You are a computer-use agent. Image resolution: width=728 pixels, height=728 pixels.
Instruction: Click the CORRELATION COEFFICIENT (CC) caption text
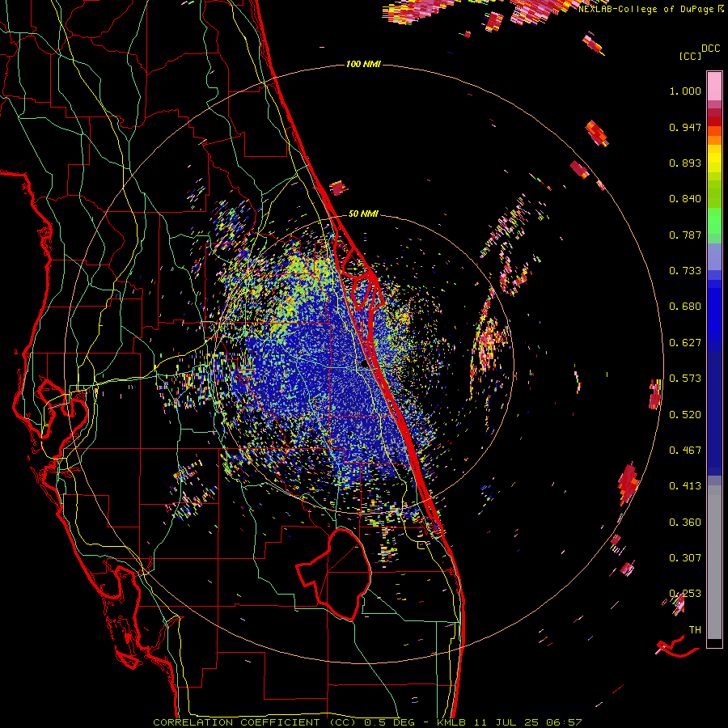[x=254, y=722]
